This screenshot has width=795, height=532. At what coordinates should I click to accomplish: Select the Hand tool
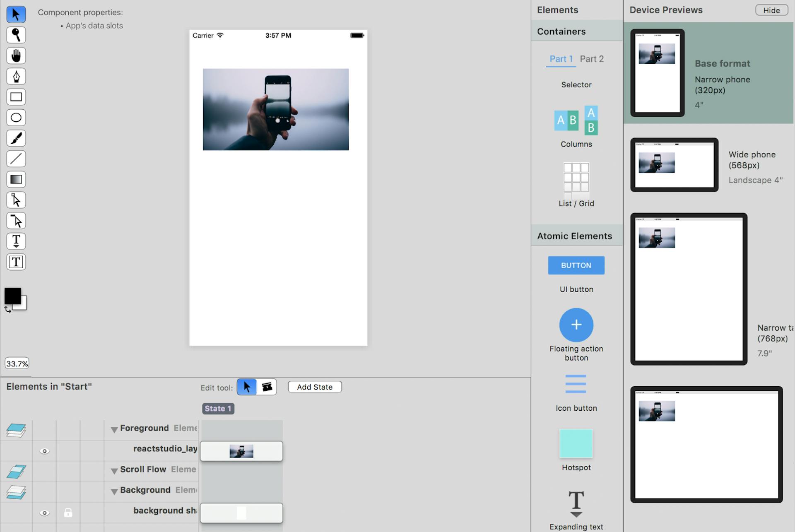[x=16, y=55]
